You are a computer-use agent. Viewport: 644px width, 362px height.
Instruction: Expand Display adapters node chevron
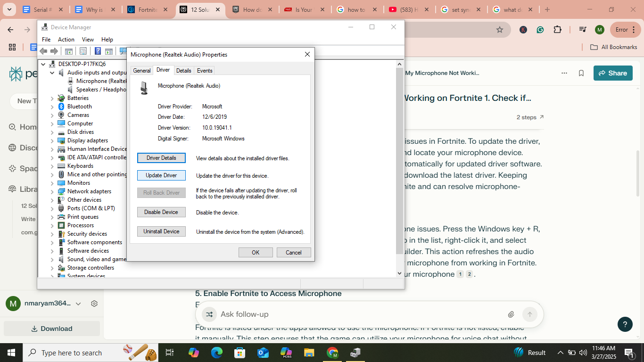coord(52,140)
